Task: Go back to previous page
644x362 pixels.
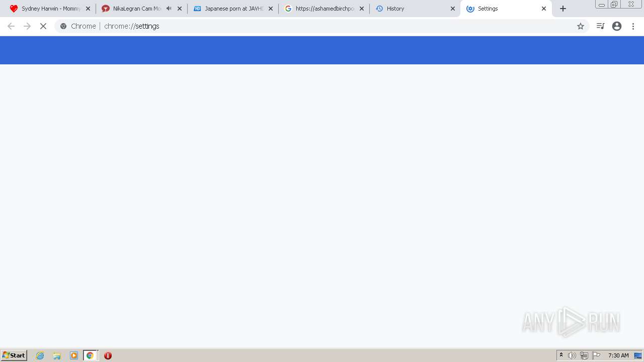Action: 11,26
